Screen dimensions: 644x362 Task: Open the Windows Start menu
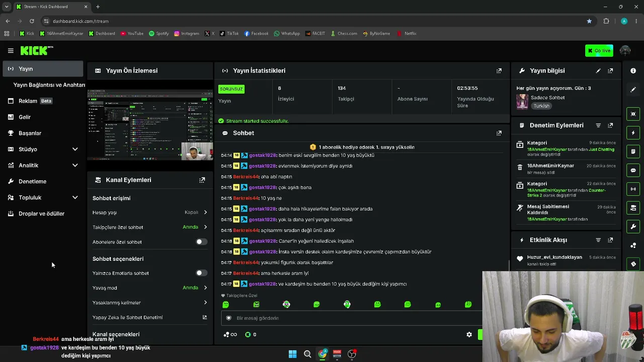(292, 354)
